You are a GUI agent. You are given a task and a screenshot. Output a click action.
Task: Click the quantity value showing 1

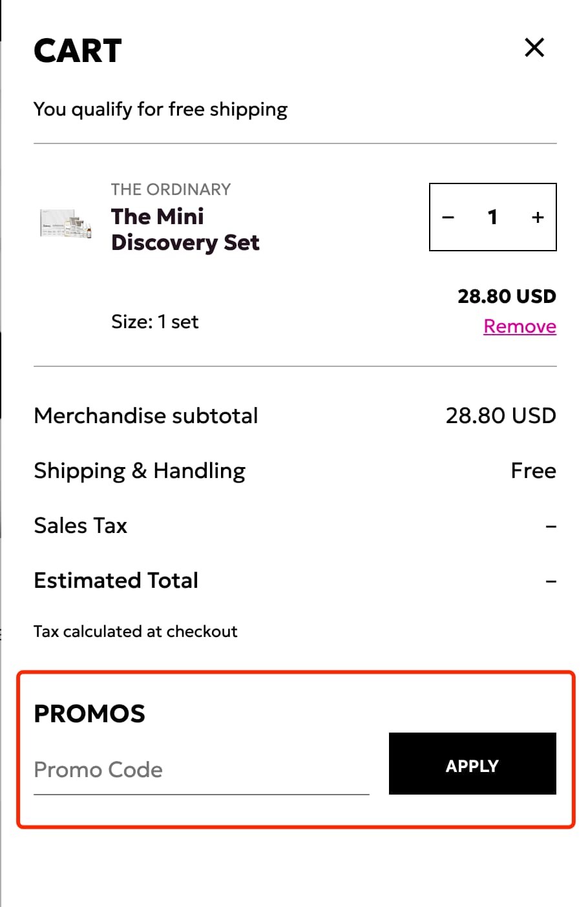coord(492,218)
